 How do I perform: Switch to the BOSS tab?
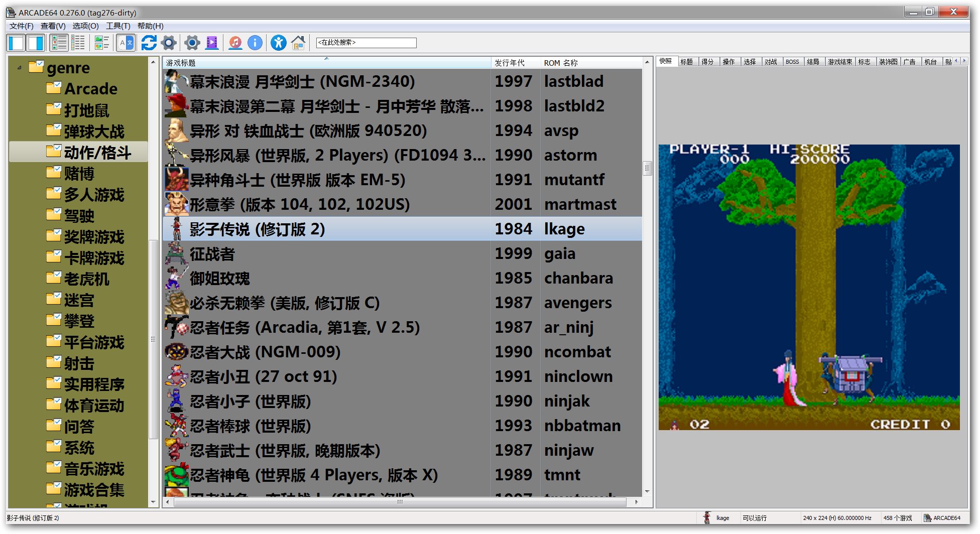tap(792, 62)
